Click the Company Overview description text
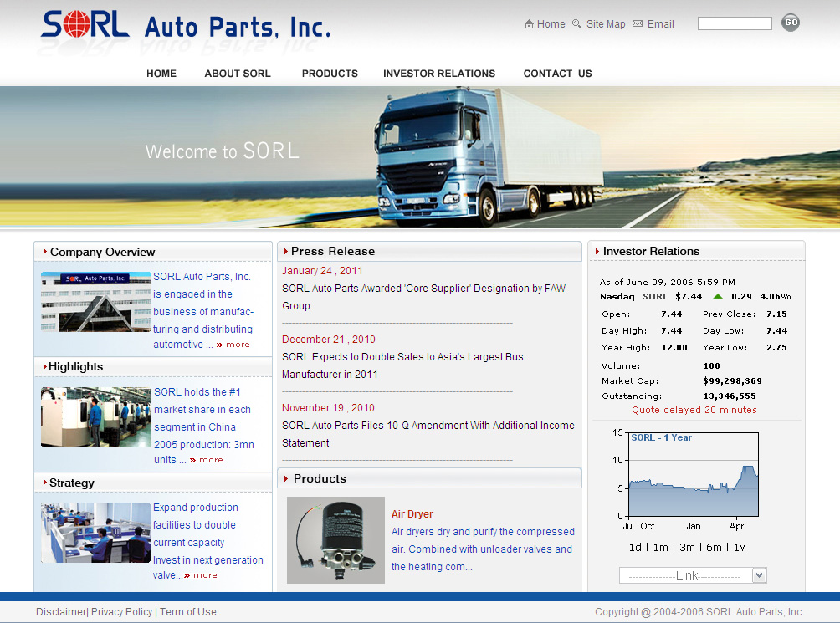Viewport: 840px width, 623px height. (x=203, y=310)
